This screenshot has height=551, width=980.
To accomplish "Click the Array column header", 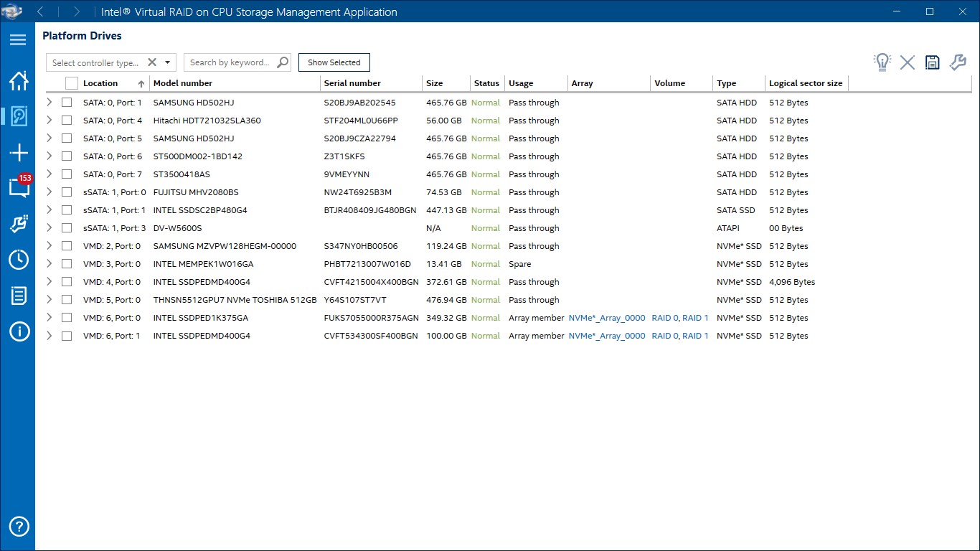I will (582, 83).
